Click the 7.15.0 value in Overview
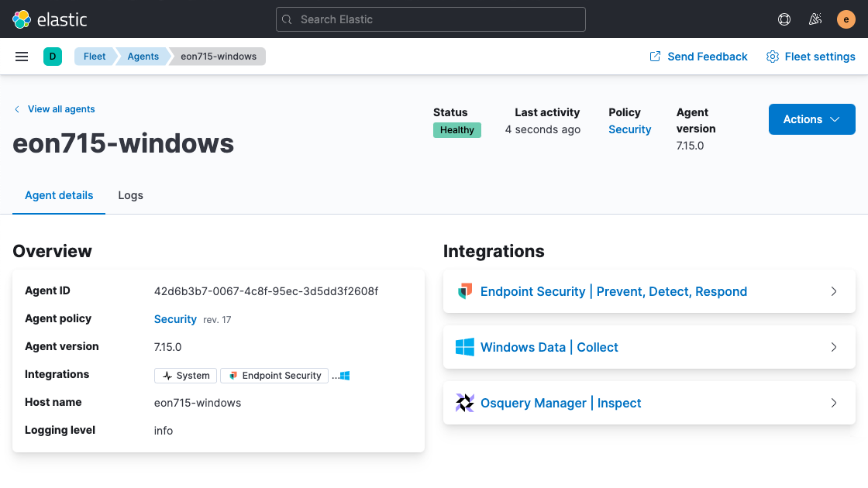 (x=167, y=347)
